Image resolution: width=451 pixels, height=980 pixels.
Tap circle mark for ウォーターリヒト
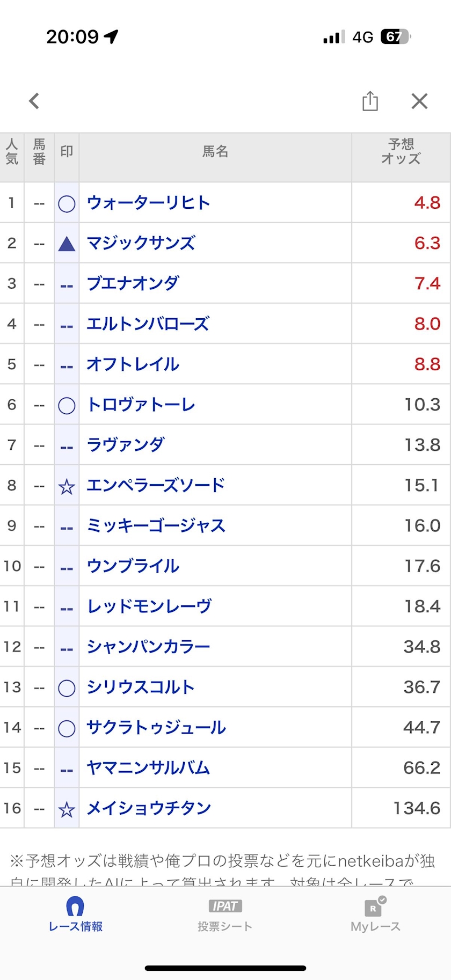click(x=67, y=203)
